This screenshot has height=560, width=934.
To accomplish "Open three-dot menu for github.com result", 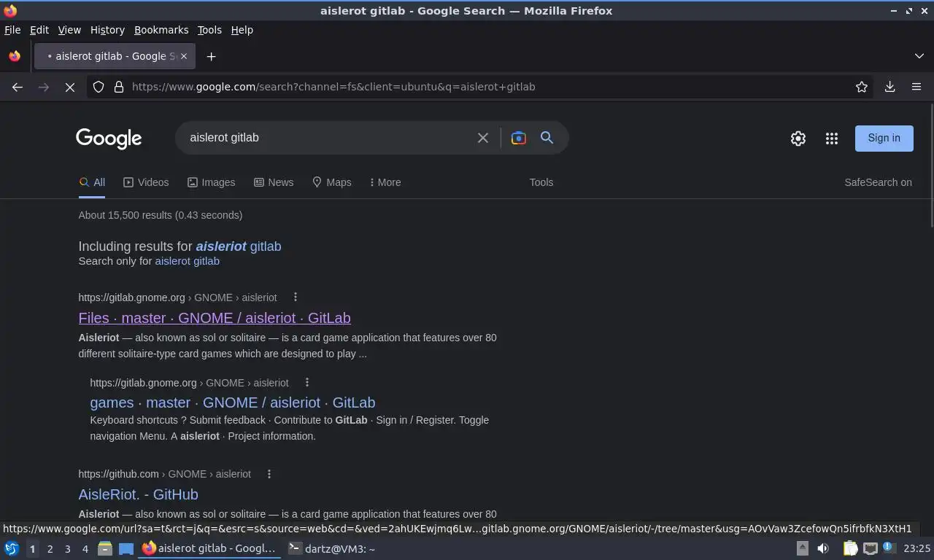I will pyautogui.click(x=269, y=474).
